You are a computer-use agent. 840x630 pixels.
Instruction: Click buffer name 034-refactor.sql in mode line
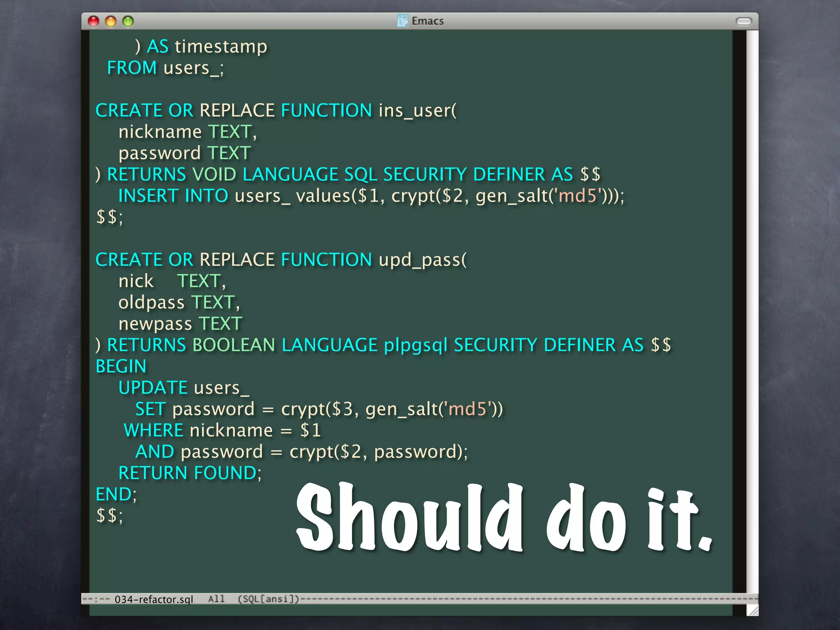tap(154, 599)
